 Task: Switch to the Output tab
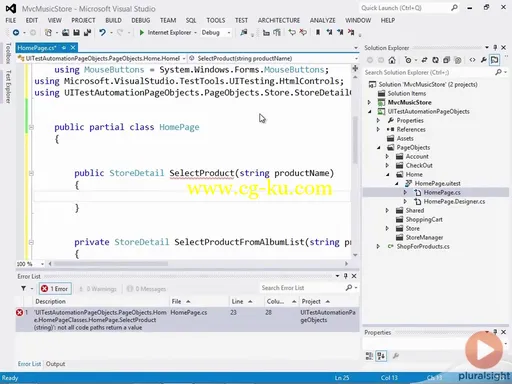tap(55, 364)
